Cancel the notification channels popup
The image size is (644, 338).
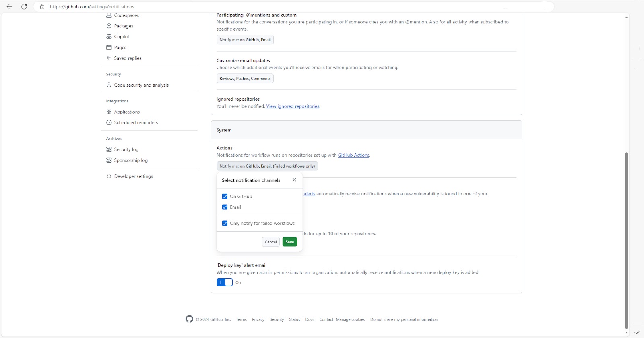pyautogui.click(x=271, y=242)
